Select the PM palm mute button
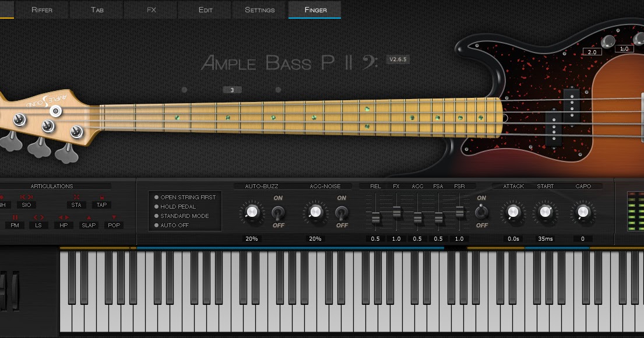Image resolution: width=644 pixels, height=338 pixels. pos(15,225)
